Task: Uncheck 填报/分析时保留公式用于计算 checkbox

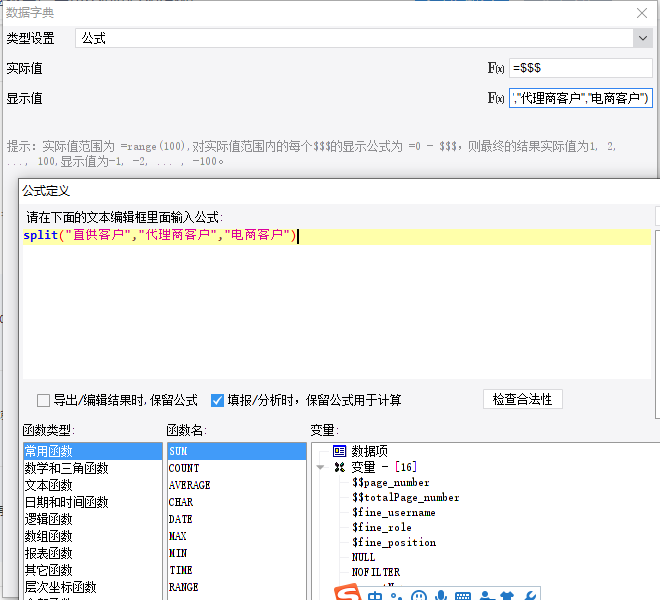Action: (x=217, y=400)
